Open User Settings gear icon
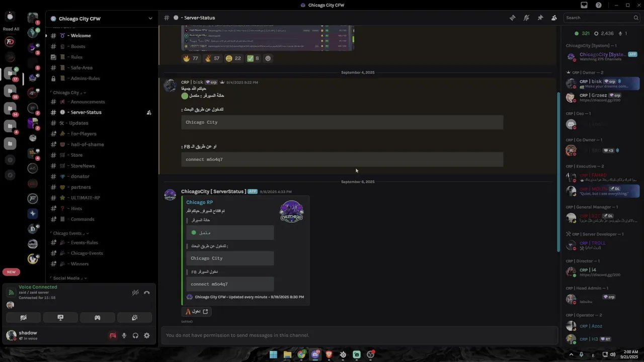Viewport: 644px width, 362px height. pyautogui.click(x=147, y=336)
